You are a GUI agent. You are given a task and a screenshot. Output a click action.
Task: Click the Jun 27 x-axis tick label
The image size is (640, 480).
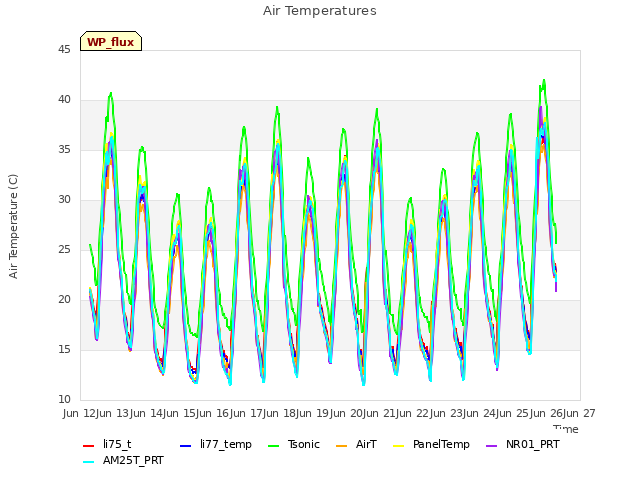click(x=580, y=413)
